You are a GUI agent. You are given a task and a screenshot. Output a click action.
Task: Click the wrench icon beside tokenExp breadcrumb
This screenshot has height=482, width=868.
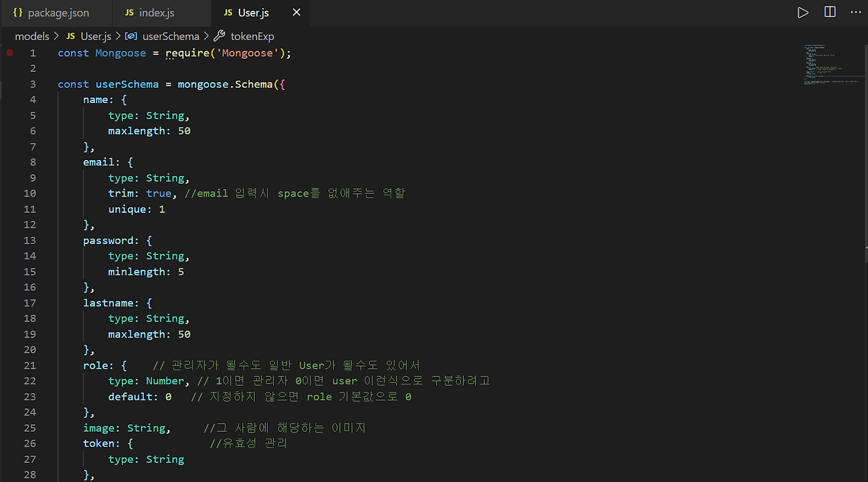click(219, 35)
